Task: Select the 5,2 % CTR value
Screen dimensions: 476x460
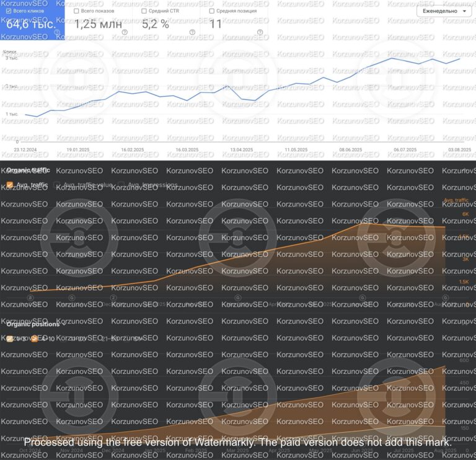Action: point(156,24)
